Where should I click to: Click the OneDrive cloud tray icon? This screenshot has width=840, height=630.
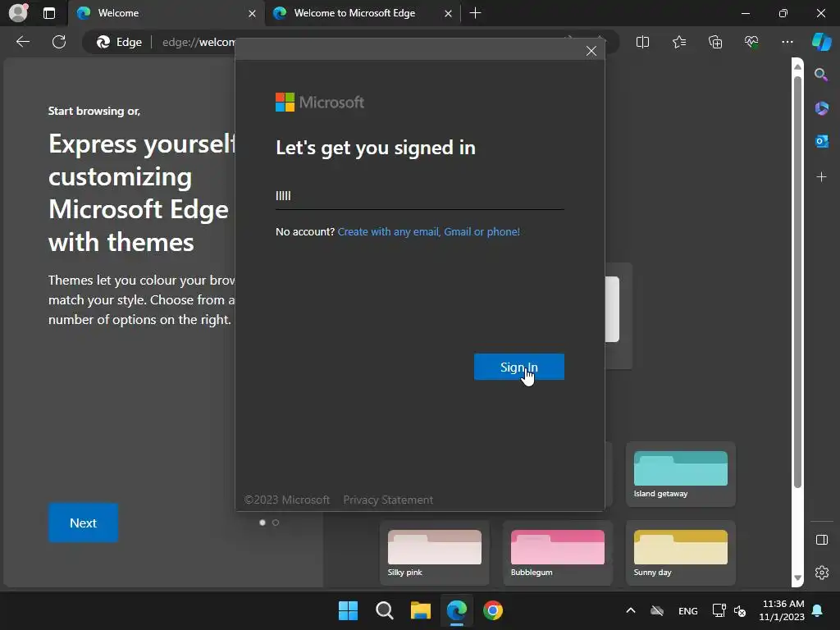(657, 610)
